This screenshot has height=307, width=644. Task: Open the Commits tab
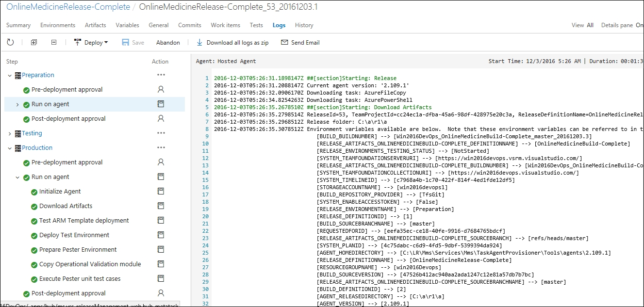(x=190, y=25)
